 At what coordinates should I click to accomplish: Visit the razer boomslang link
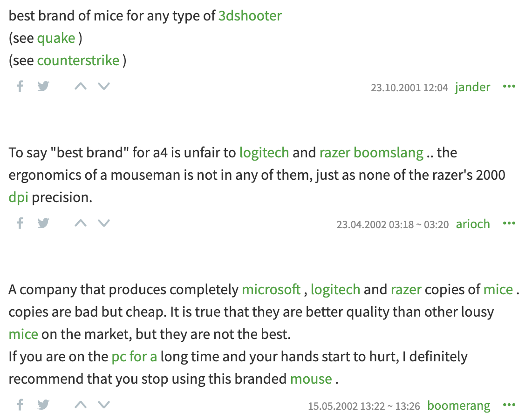point(371,153)
